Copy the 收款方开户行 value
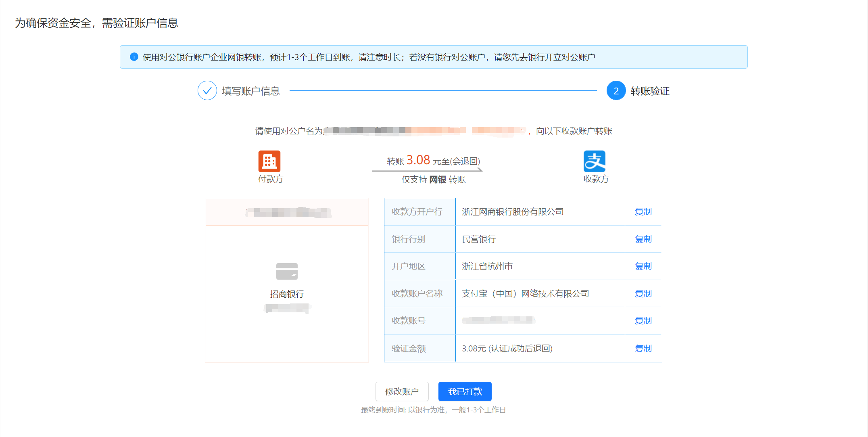Image resolution: width=868 pixels, height=437 pixels. 643,211
